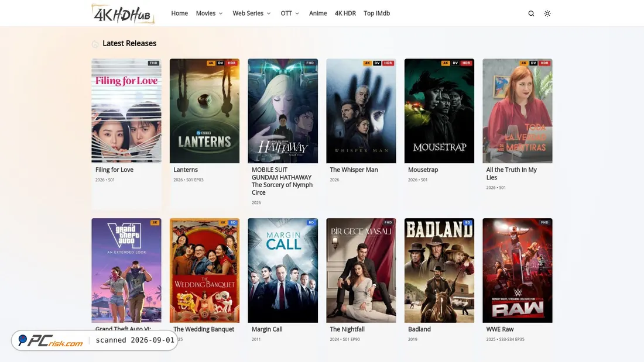The image size is (644, 362).
Task: Open the Top IMdb page
Action: 376,13
